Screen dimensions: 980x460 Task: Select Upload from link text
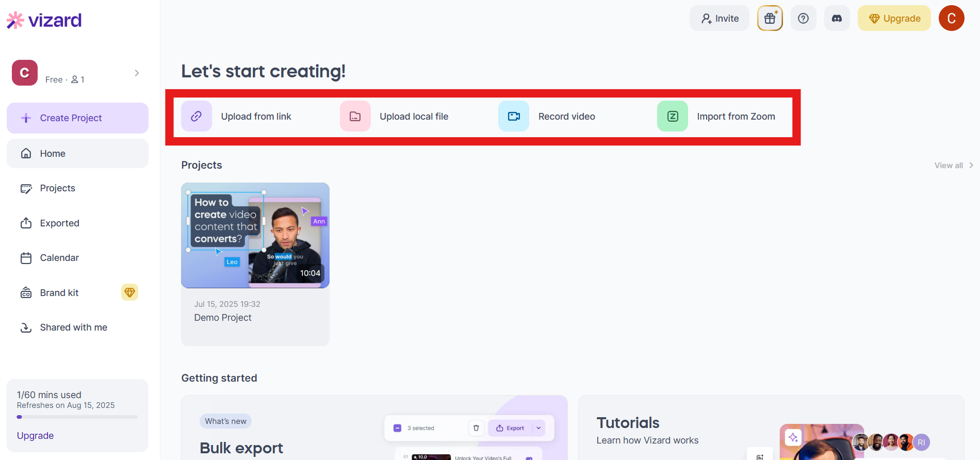point(256,117)
